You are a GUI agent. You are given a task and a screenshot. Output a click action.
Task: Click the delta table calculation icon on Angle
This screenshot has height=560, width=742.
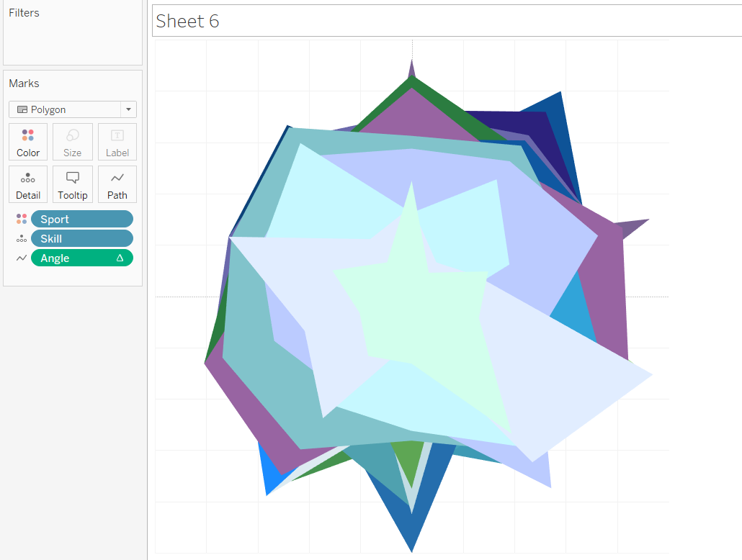click(120, 258)
